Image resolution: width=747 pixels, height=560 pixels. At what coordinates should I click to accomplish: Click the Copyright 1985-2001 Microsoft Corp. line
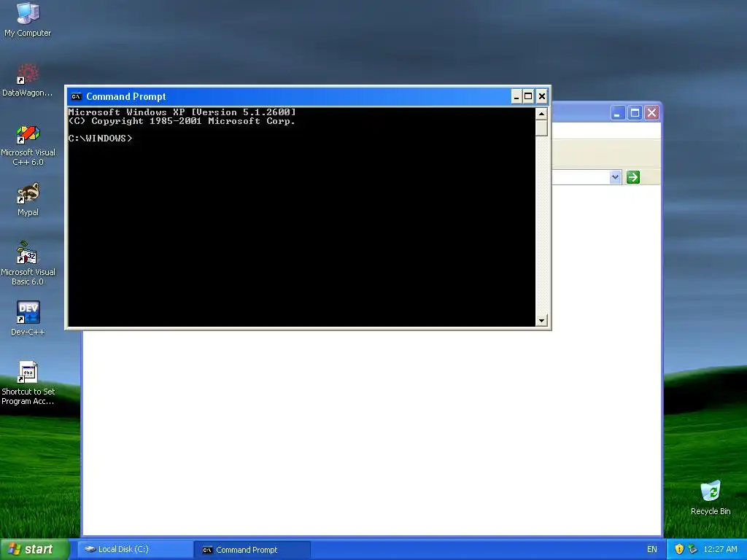coord(182,121)
